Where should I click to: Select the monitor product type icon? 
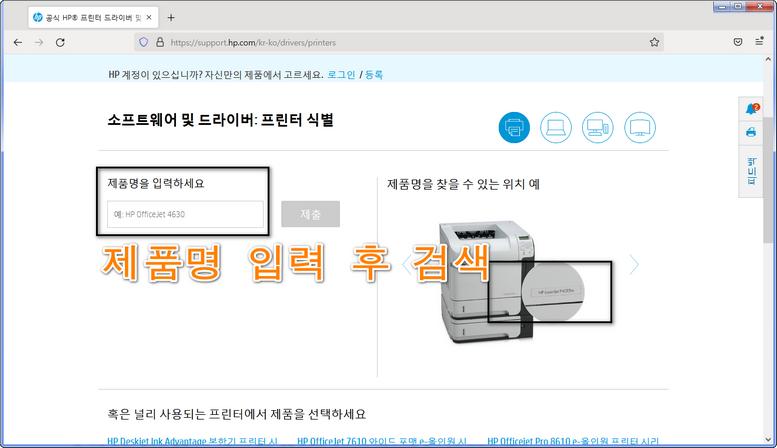(640, 127)
